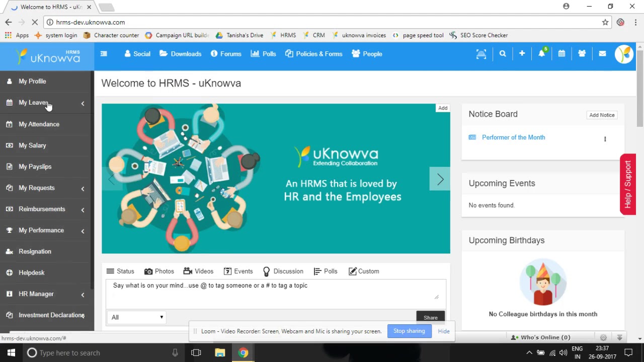
Task: Click Performer of the Month notice
Action: tap(513, 137)
